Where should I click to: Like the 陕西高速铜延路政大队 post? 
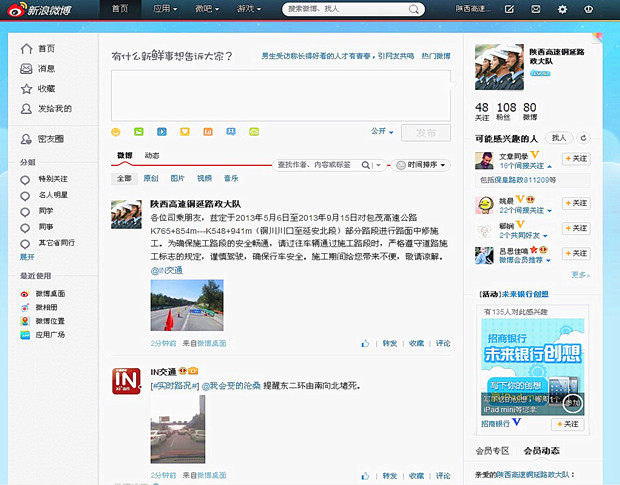pyautogui.click(x=366, y=343)
